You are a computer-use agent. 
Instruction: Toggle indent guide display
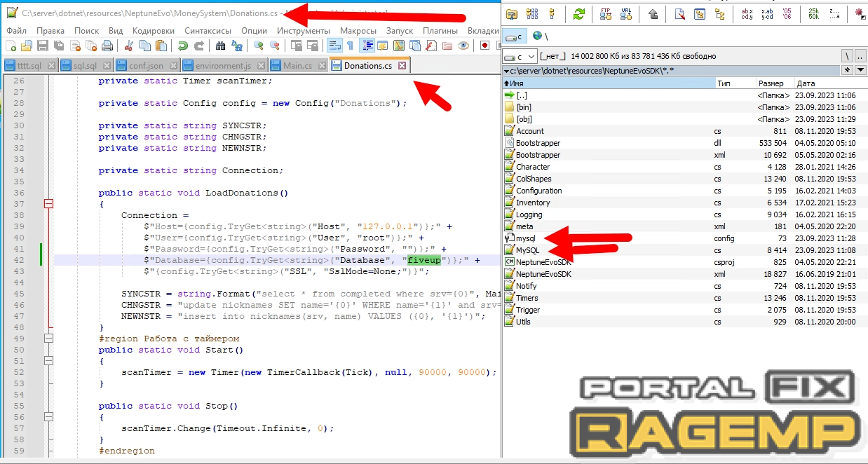[x=367, y=46]
